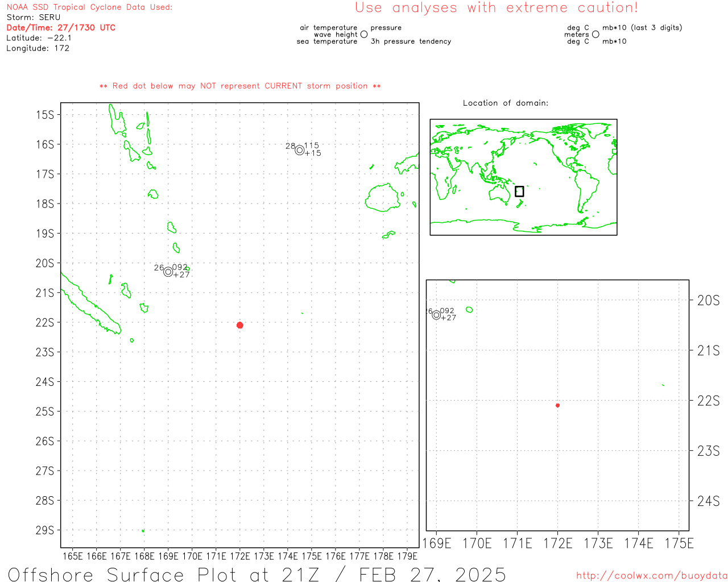Click the Viti Levu (Fiji) island outline
The image size is (728, 582).
tap(383, 197)
